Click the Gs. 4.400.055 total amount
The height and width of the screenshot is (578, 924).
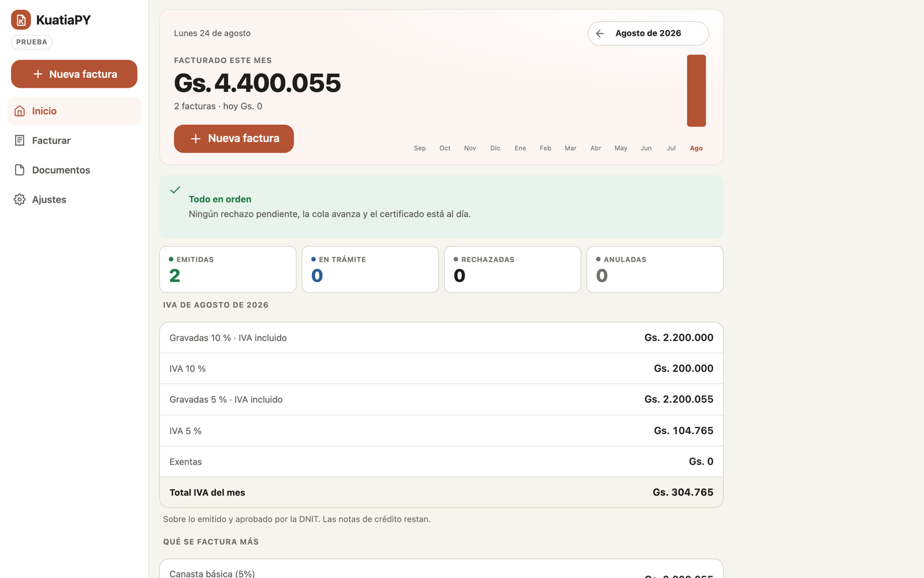pos(258,83)
